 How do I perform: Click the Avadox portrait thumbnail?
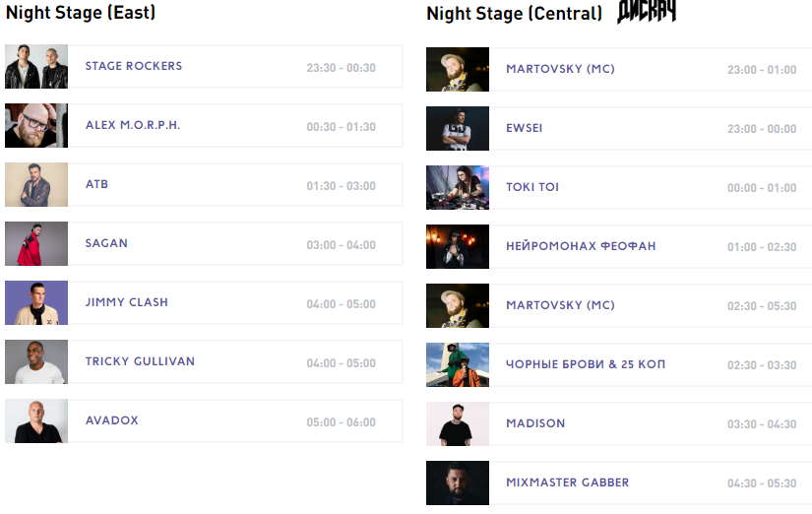[x=36, y=421]
